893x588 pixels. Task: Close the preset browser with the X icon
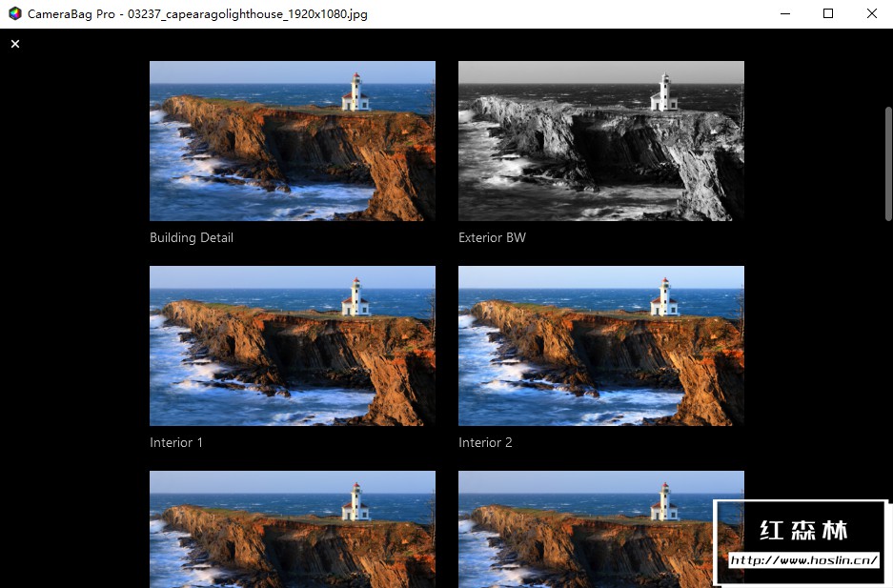click(15, 44)
